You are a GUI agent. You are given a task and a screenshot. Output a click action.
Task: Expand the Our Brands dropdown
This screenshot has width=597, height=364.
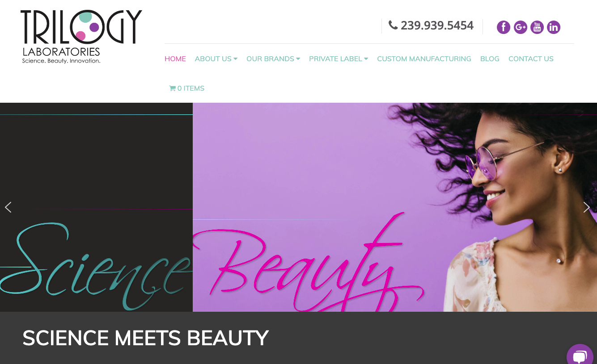pos(273,59)
